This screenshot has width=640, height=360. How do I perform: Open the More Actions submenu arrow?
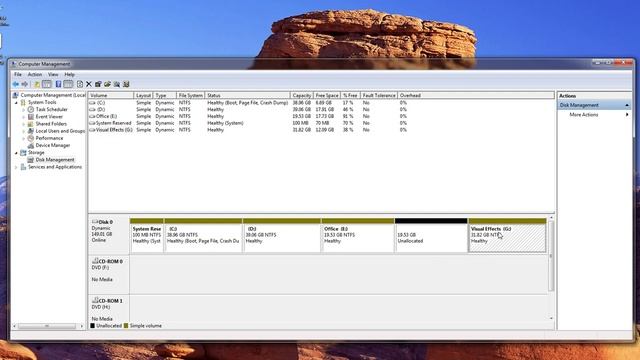(627, 115)
